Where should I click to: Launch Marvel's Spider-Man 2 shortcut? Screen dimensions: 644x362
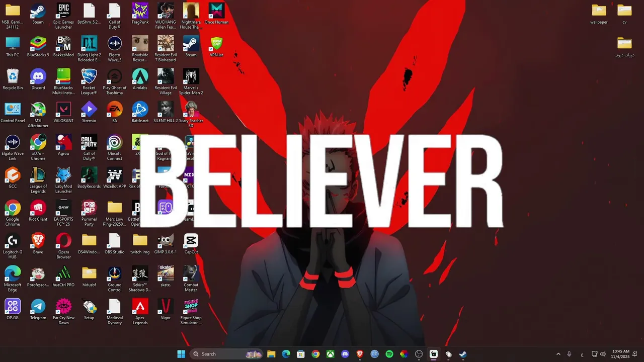pyautogui.click(x=191, y=81)
